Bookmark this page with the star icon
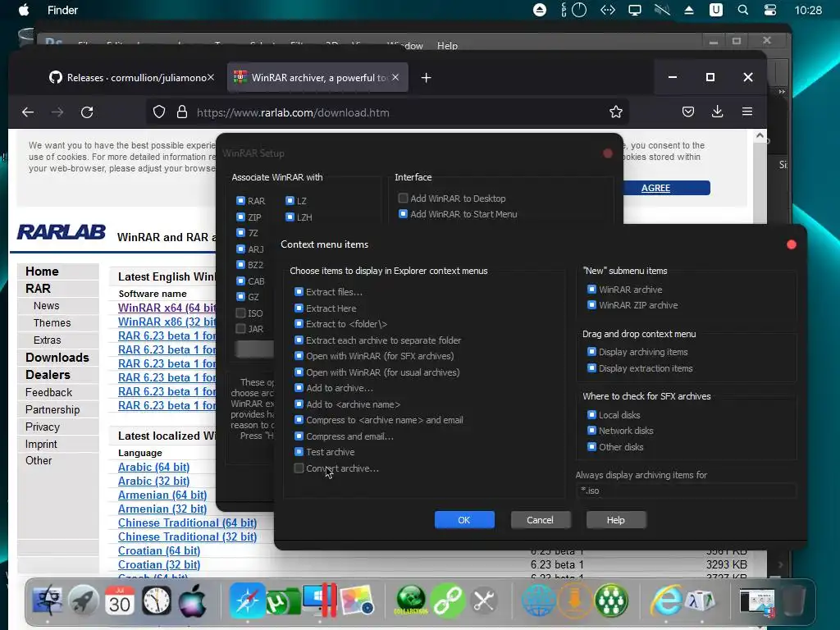The height and width of the screenshot is (630, 840). pos(616,112)
